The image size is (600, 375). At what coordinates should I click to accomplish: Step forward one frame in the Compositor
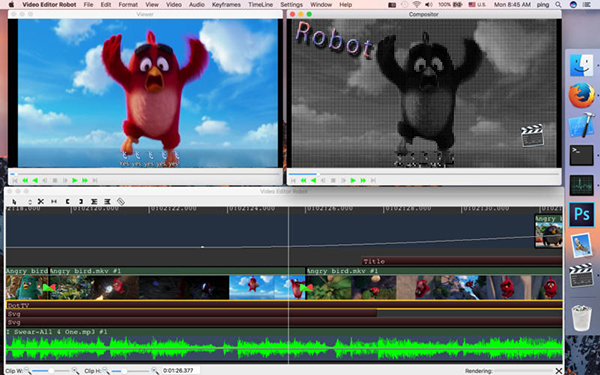[343, 180]
